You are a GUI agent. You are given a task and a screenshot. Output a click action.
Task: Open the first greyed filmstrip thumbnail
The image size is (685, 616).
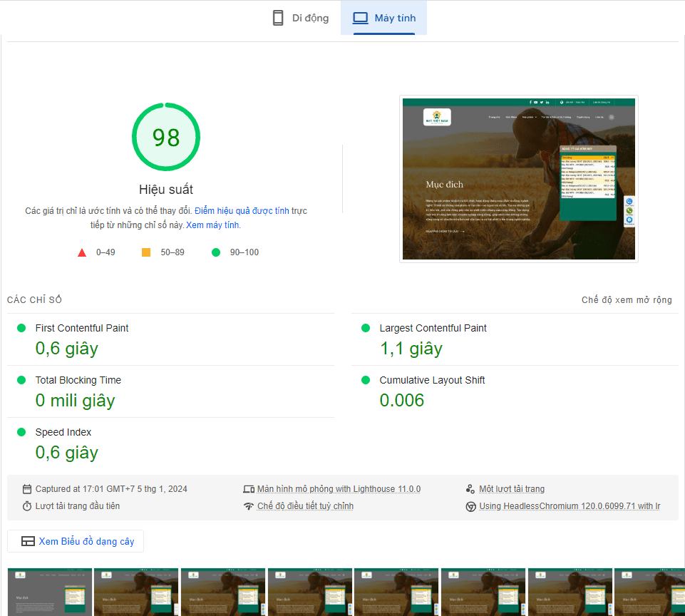50,592
